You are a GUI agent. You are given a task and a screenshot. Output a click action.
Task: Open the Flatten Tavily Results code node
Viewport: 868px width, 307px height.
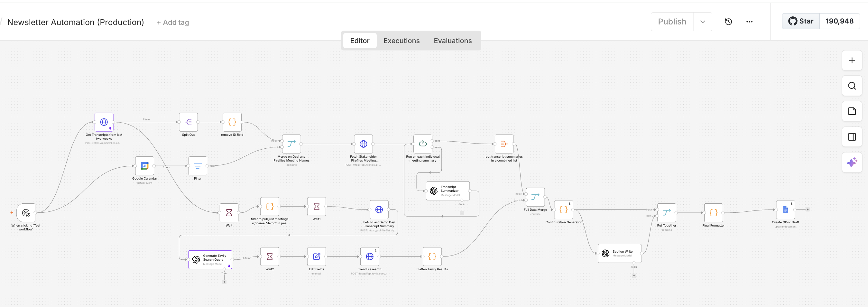[x=432, y=256]
